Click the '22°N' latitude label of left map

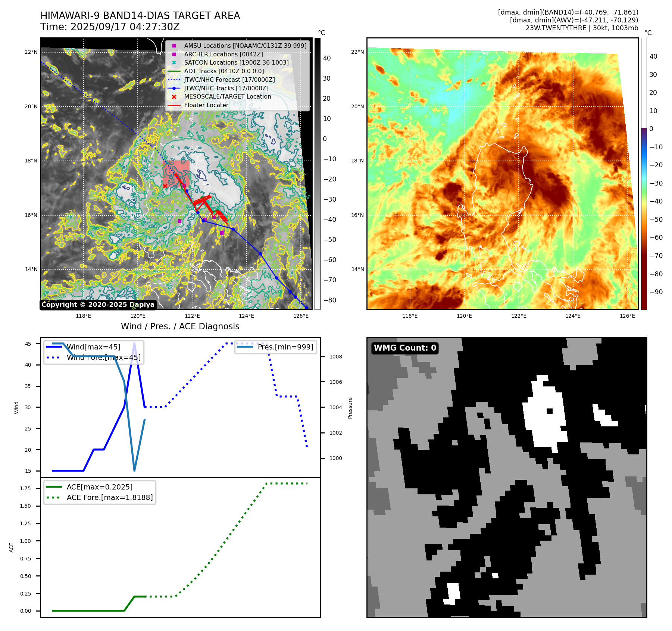pos(31,52)
